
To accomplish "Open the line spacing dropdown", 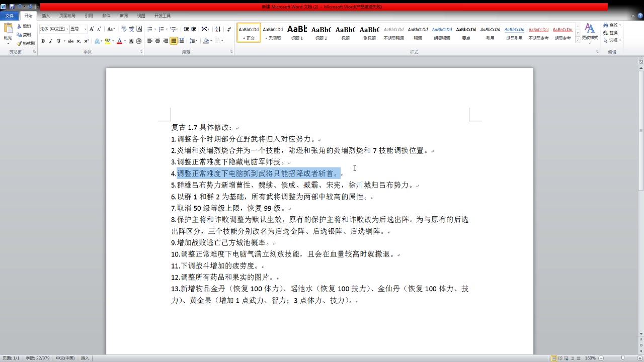I will tap(194, 41).
